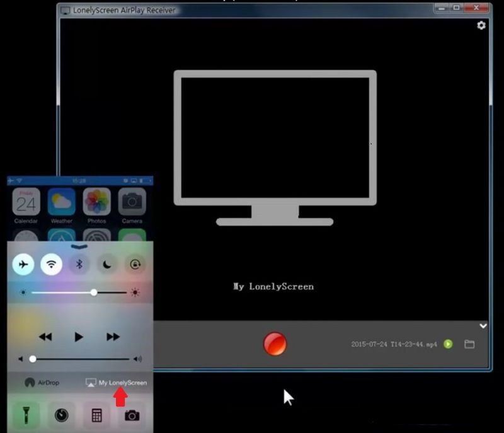Click the My LonelyScreen receiver name
This screenshot has height=433, width=504.
pos(273,286)
